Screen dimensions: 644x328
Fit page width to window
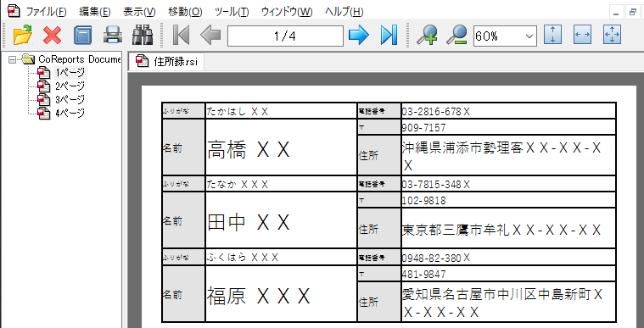click(x=582, y=36)
